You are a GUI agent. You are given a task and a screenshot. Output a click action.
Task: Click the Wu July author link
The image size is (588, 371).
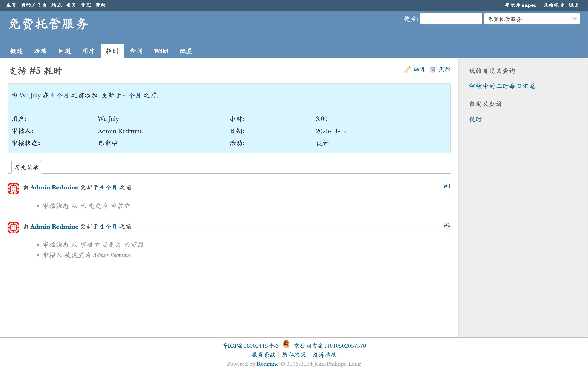point(30,95)
